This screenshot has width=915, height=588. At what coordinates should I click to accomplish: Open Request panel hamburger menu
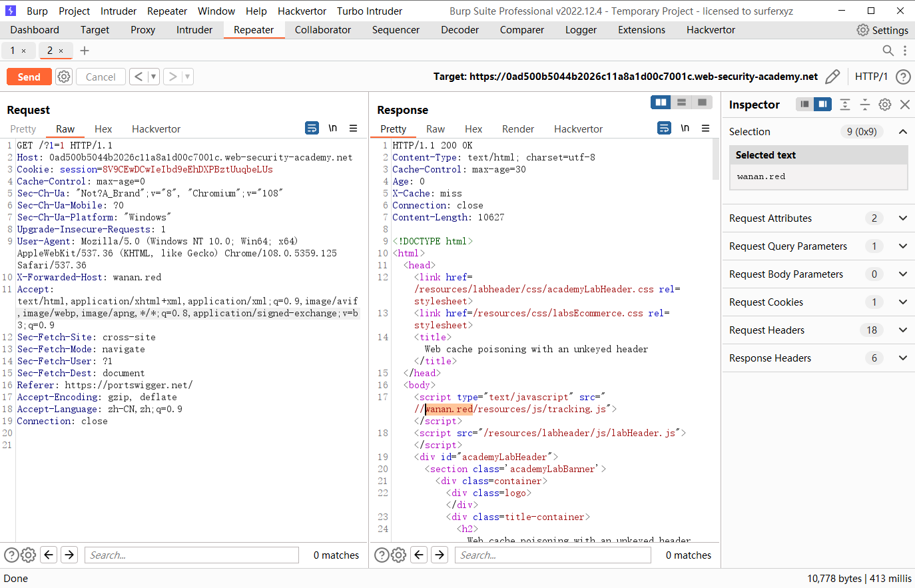click(354, 128)
